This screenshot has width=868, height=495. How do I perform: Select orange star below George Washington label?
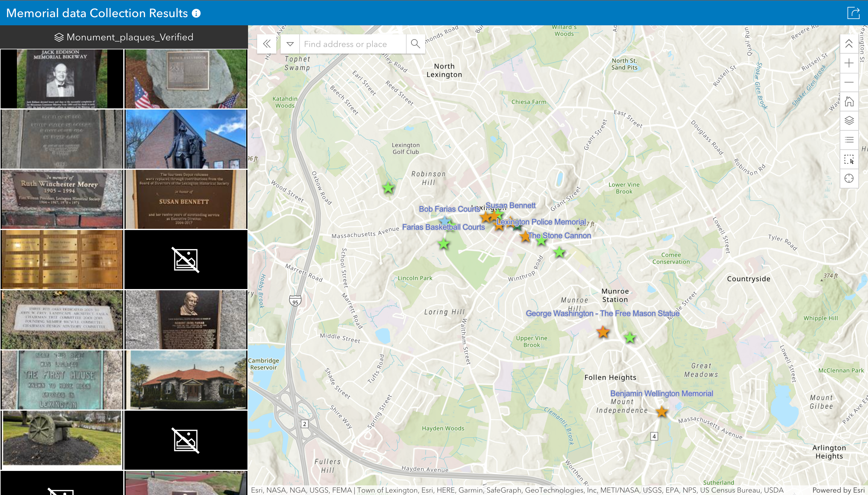[603, 332]
